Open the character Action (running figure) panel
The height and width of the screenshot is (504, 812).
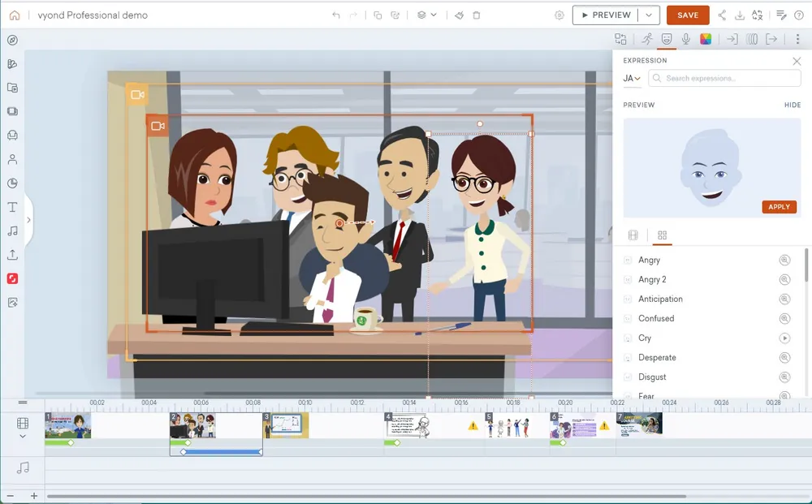(x=646, y=39)
